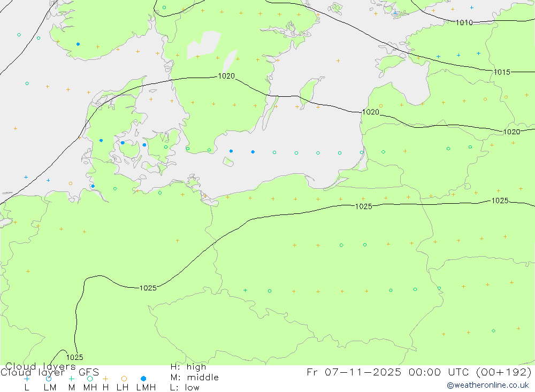Click the 'M: middle' legend text
This screenshot has height=392, width=535.
pyautogui.click(x=195, y=378)
